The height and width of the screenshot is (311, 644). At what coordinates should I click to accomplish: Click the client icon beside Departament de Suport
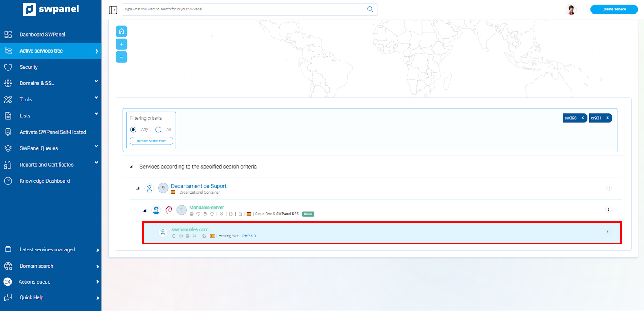coord(149,188)
